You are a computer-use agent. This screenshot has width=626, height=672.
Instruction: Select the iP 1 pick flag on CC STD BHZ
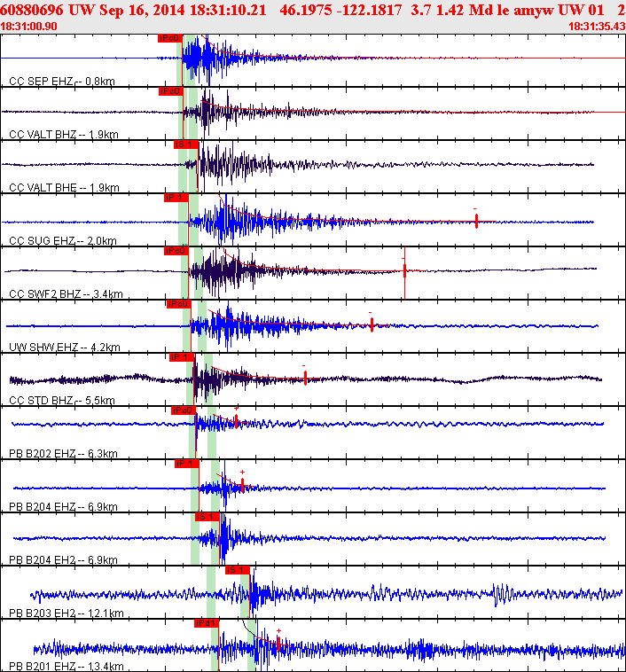click(182, 357)
